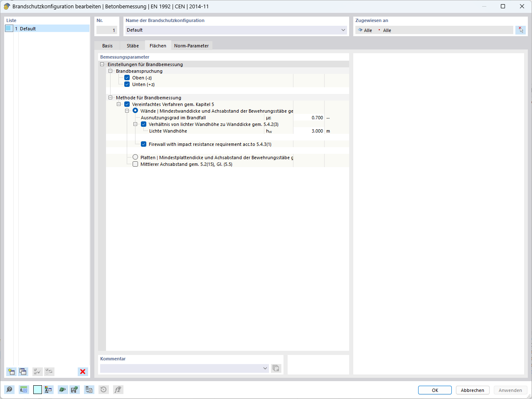532x399 pixels.
Task: Click the Lichte Wandhöhe row label
Action: click(x=168, y=131)
